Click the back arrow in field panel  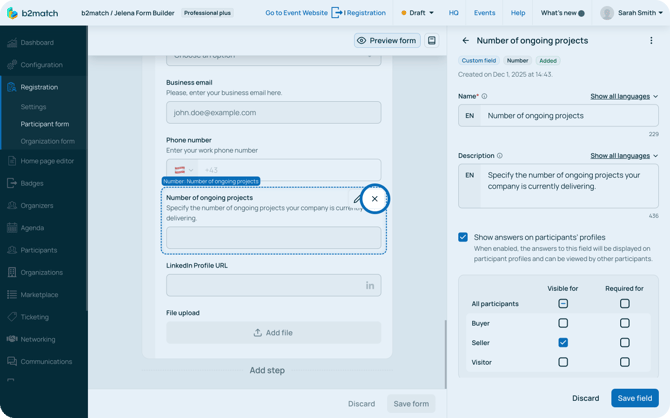click(x=465, y=41)
